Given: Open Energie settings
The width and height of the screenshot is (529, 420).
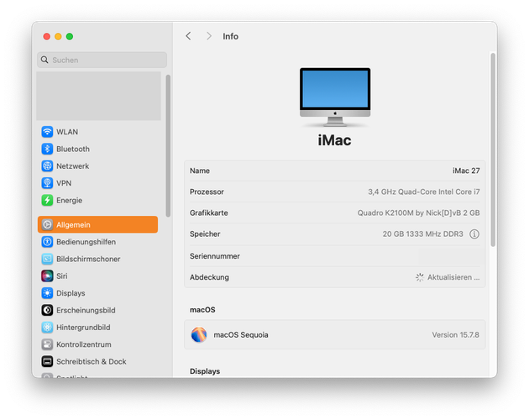Looking at the screenshot, I should point(69,201).
